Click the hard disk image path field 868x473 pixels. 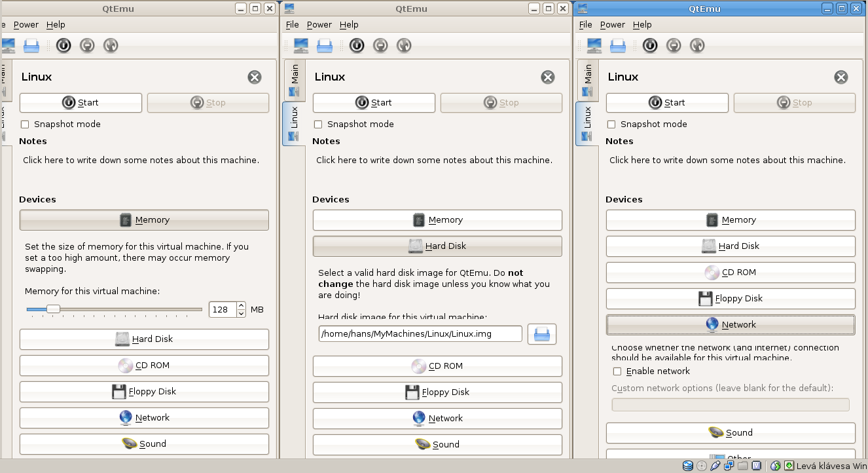[420, 334]
